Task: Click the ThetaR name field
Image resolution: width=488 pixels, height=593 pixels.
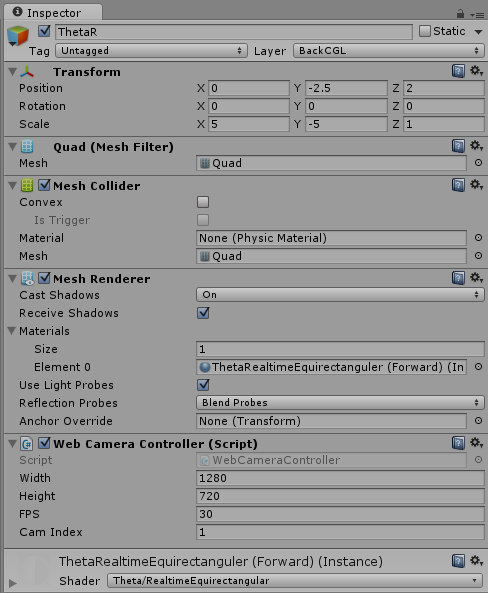Action: [x=234, y=32]
